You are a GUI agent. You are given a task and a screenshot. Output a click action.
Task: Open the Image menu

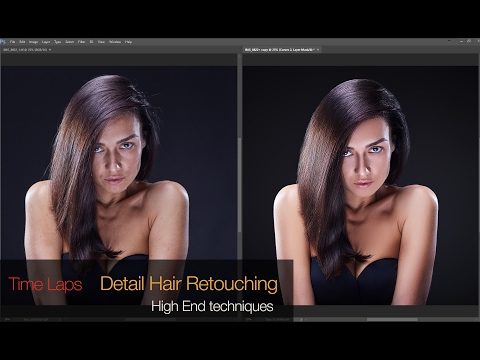click(x=33, y=42)
